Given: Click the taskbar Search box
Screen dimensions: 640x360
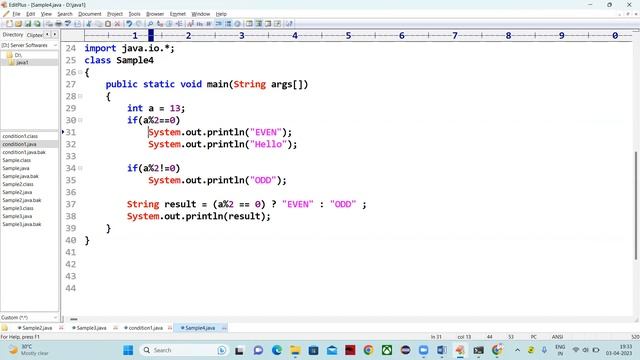Looking at the screenshot, I should click(x=183, y=350).
